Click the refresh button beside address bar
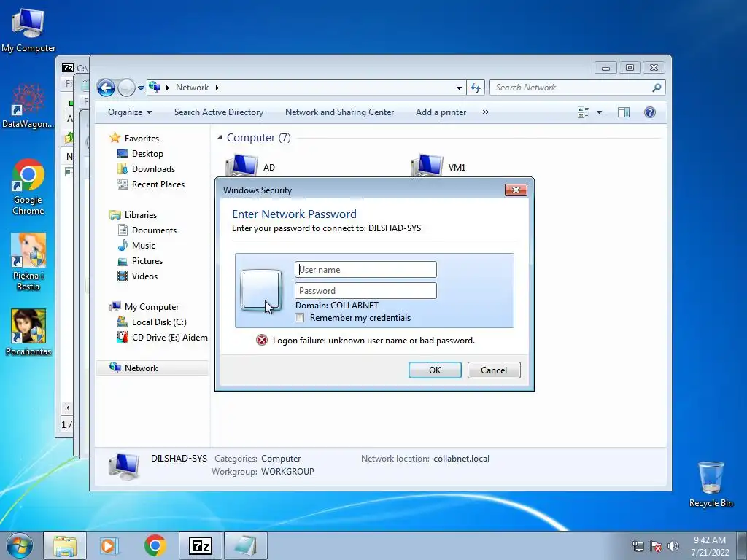This screenshot has width=747, height=560. pos(476,87)
